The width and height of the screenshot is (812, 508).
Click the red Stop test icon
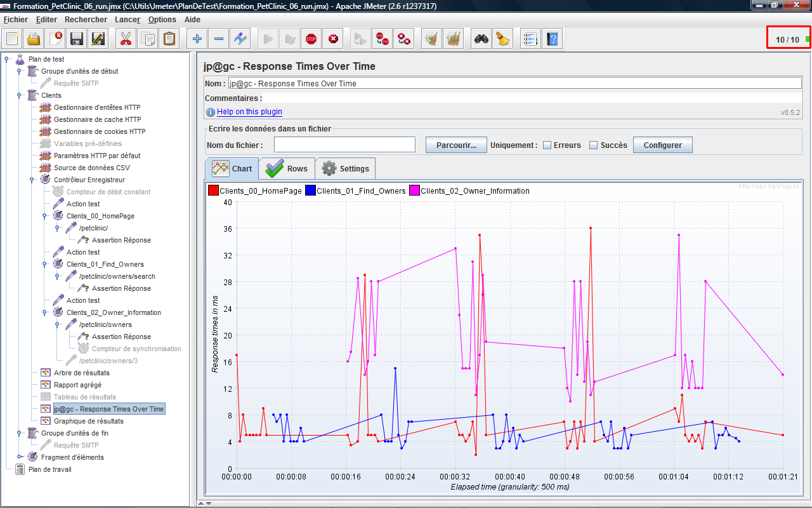pos(311,39)
